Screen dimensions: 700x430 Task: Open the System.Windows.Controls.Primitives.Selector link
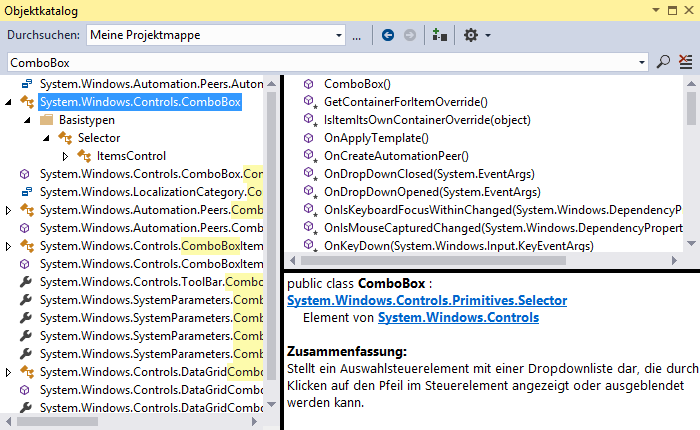click(x=427, y=301)
